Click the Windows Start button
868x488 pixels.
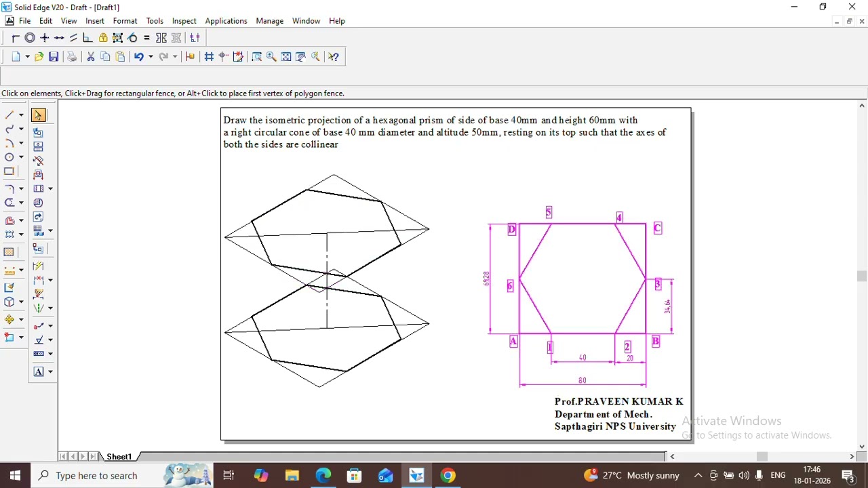15,476
